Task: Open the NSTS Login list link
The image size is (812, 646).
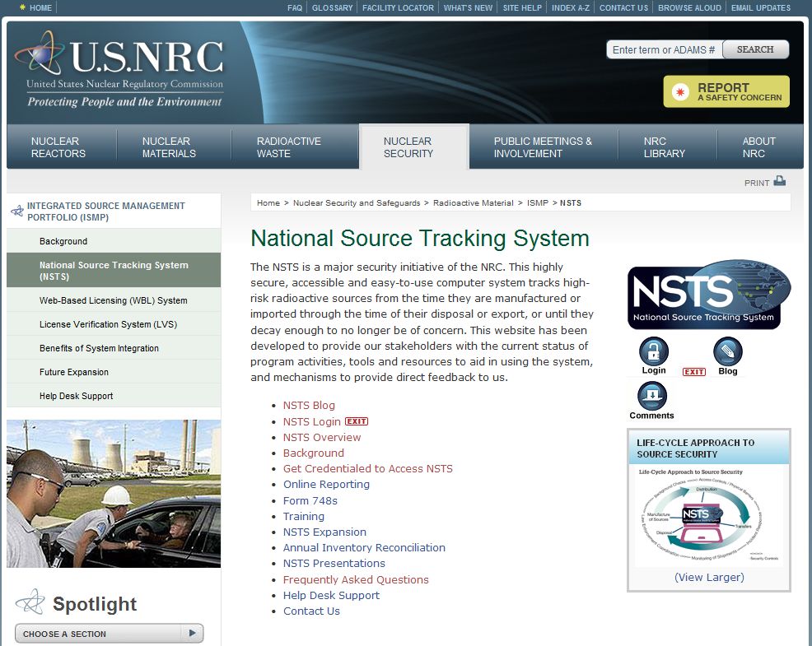Action: [x=312, y=421]
